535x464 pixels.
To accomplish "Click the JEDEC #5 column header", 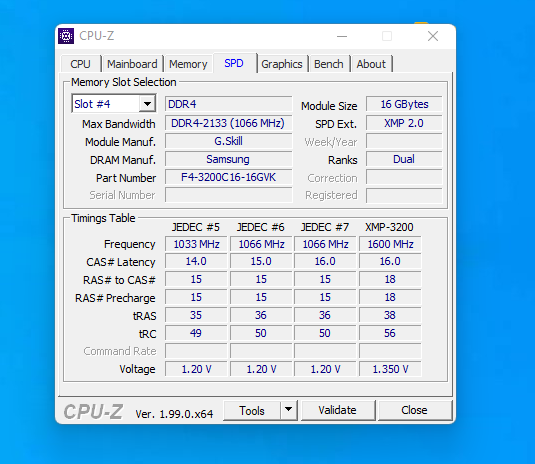I will click(196, 227).
